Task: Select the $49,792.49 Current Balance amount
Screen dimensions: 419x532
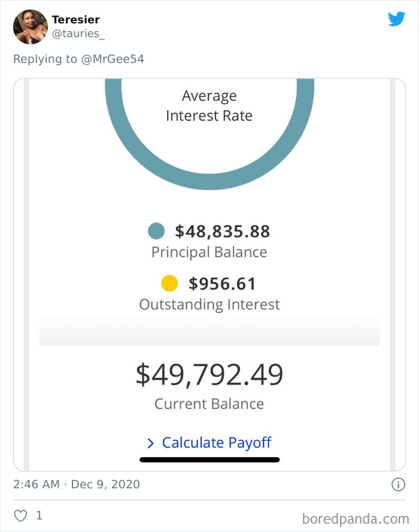Action: click(209, 374)
